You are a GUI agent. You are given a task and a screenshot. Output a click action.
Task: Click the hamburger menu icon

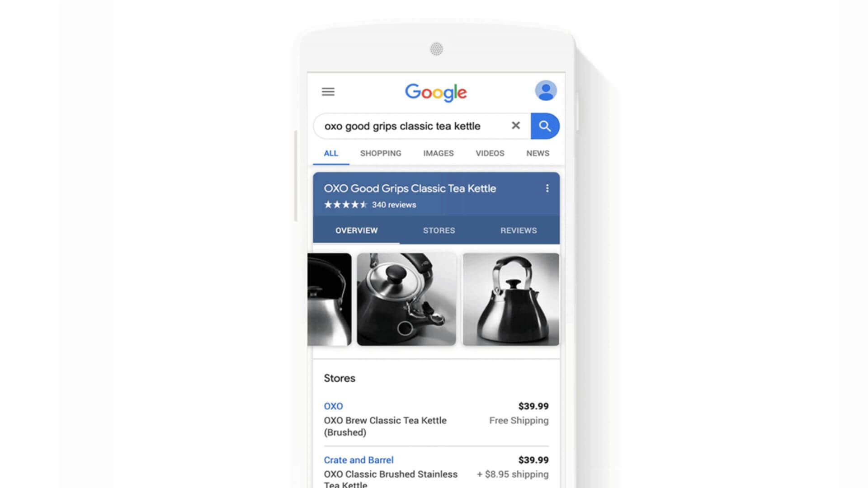[x=328, y=92]
